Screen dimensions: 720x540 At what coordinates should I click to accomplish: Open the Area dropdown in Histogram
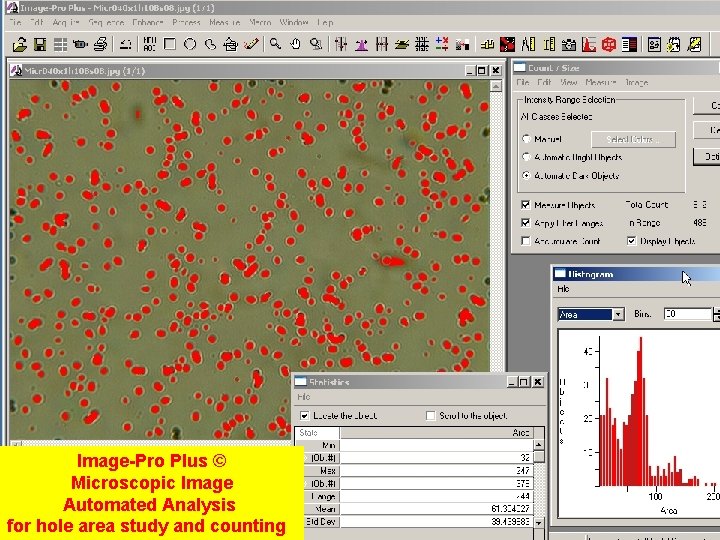click(x=618, y=314)
